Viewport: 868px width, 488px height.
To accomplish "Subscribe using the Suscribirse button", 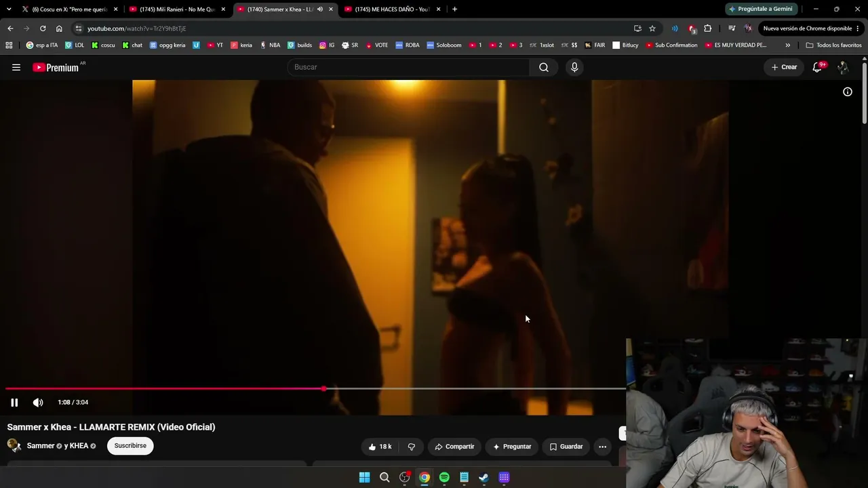I will click(130, 446).
